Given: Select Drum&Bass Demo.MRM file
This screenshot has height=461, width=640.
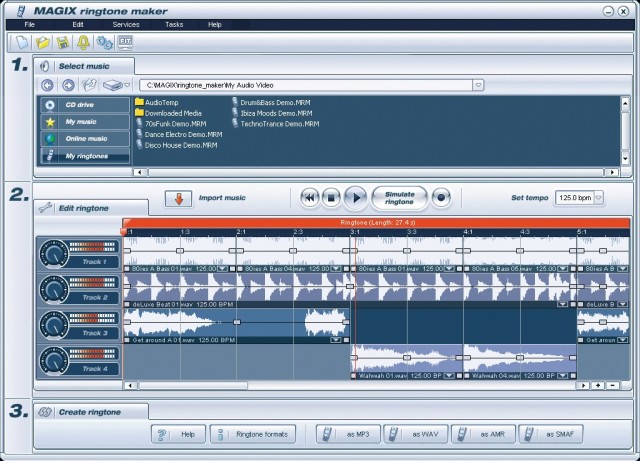Looking at the screenshot, I should click(271, 102).
